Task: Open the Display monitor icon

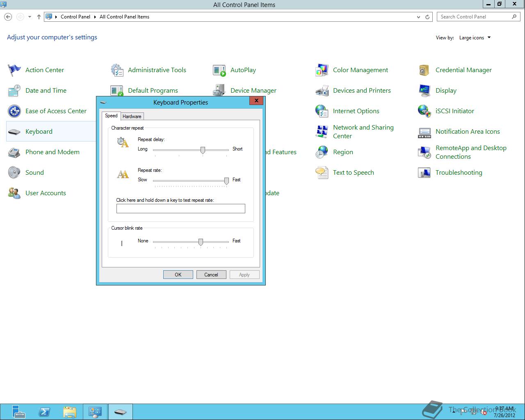Action: point(425,91)
